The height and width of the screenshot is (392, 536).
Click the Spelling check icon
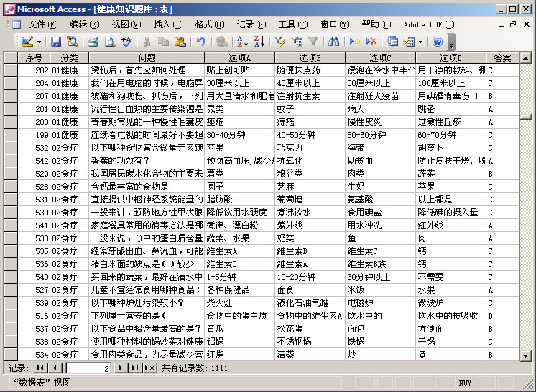coord(126,42)
